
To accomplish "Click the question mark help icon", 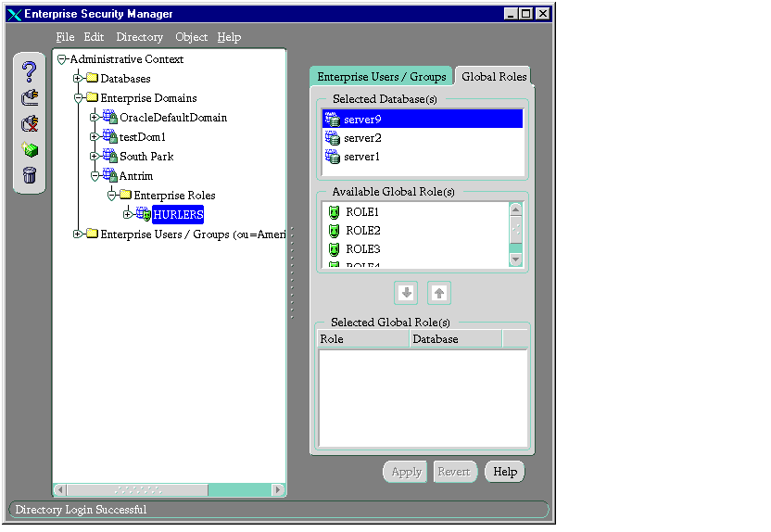I will [30, 71].
